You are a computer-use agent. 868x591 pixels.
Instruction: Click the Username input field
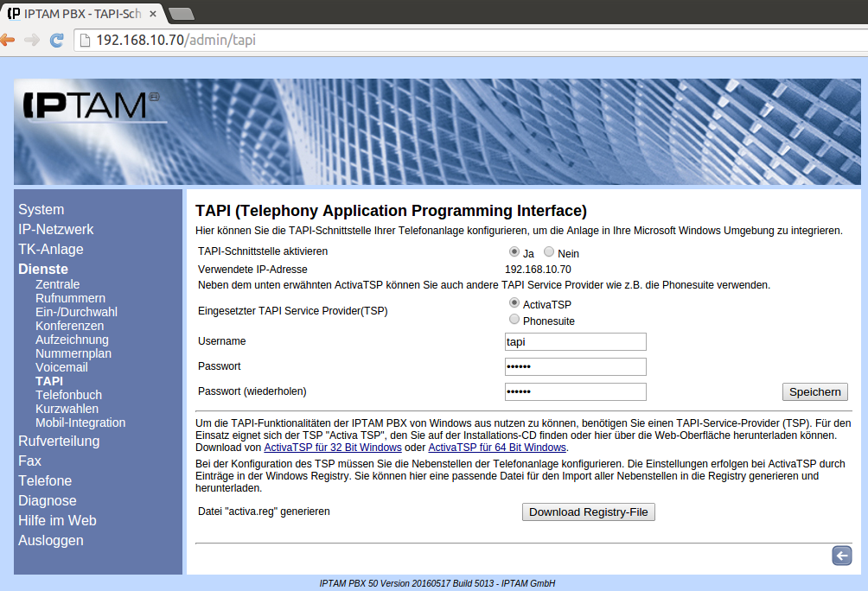[x=575, y=341]
